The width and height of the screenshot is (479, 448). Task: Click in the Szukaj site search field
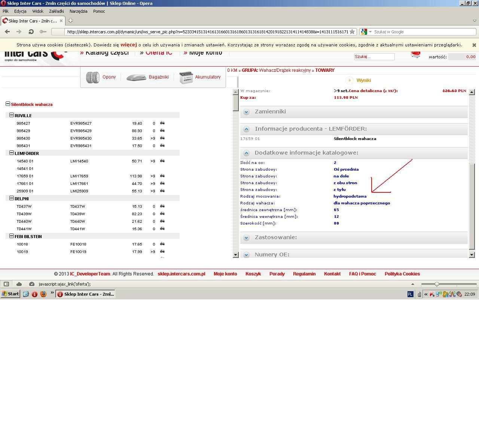[374, 57]
